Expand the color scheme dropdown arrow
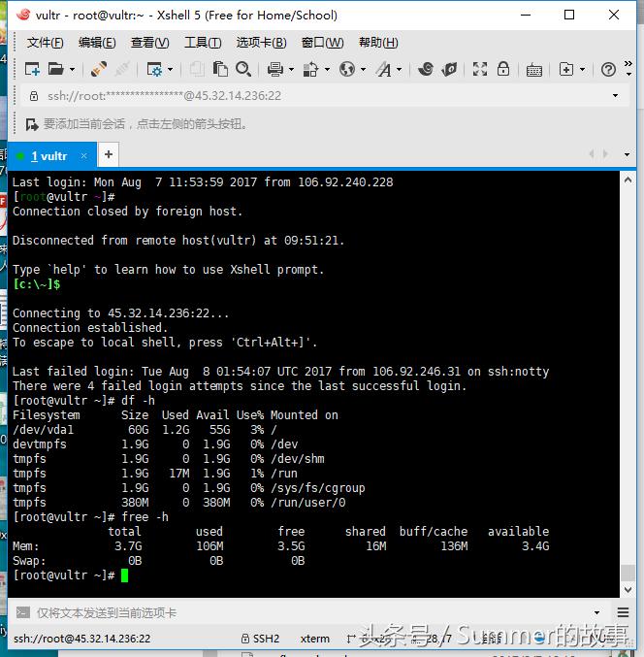644x657 pixels. point(327,69)
